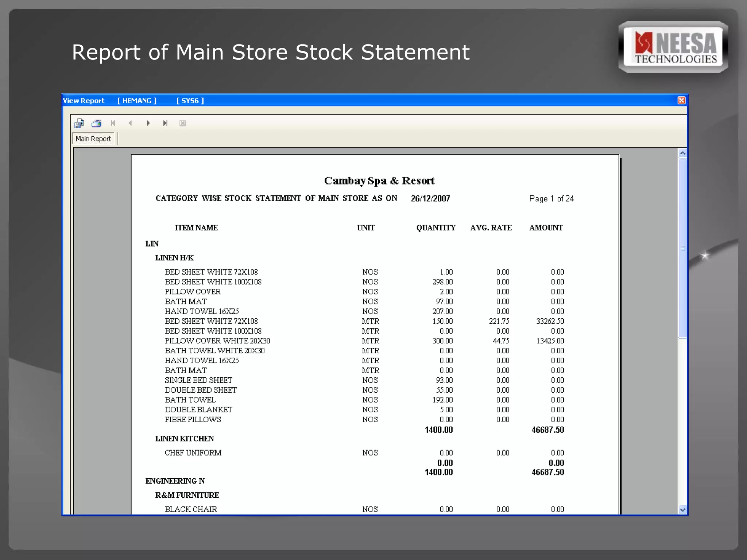Click the date 26/12/2007

[430, 198]
